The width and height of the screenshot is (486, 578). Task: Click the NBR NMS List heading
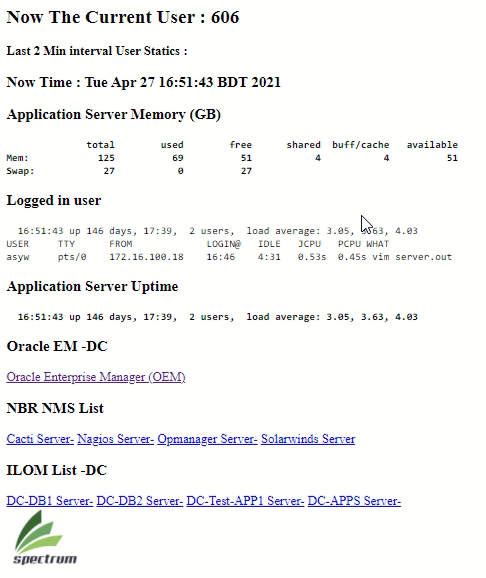pos(55,408)
